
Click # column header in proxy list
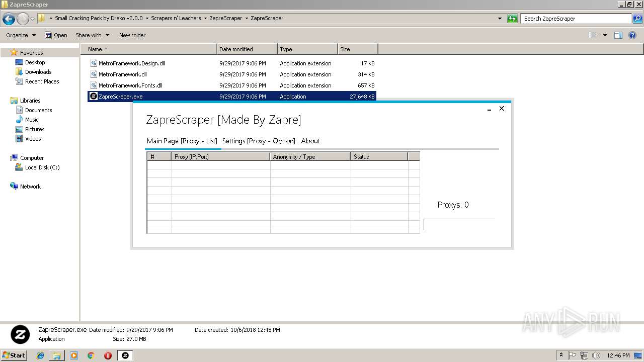coord(159,157)
